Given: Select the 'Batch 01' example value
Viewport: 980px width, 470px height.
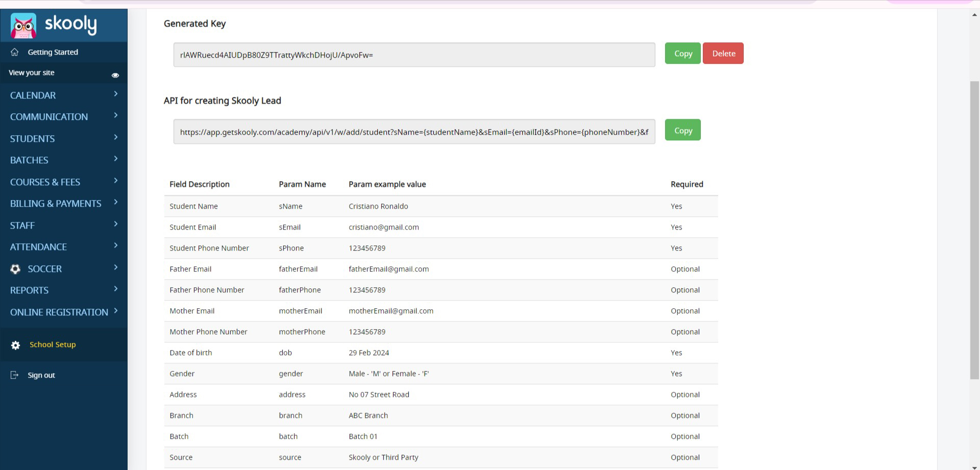Looking at the screenshot, I should [x=363, y=436].
